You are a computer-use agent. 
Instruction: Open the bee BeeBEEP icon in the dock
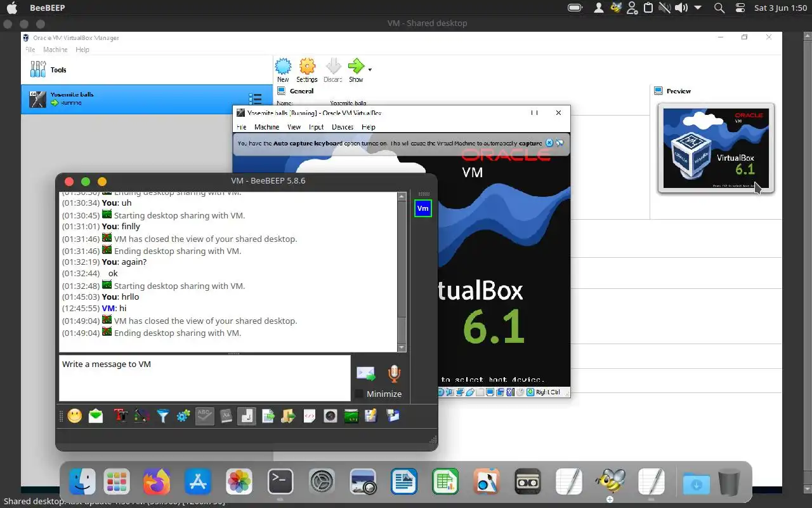coord(610,482)
